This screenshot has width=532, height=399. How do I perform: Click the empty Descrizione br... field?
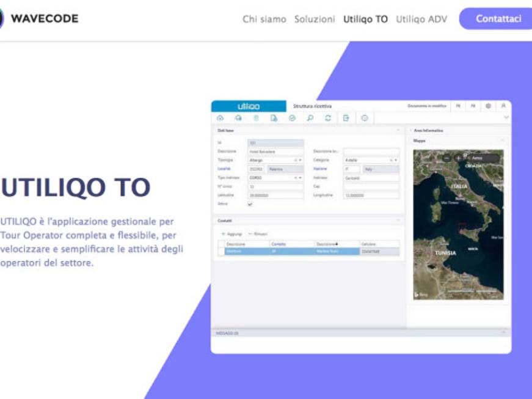pyautogui.click(x=371, y=152)
